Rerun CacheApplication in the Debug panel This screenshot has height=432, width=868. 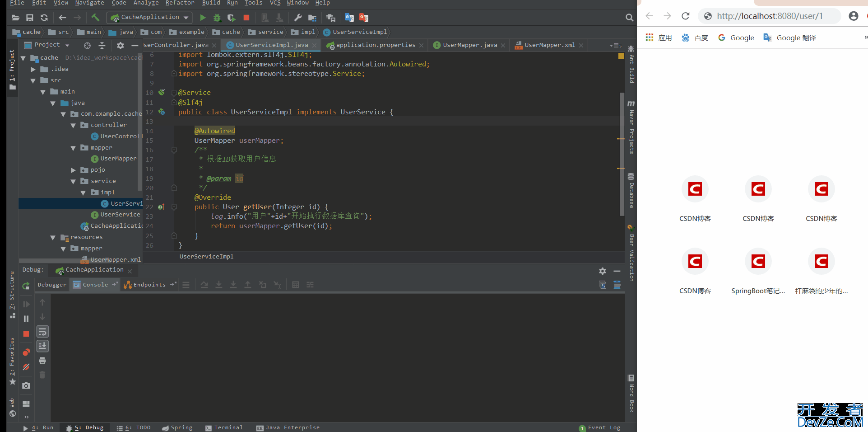(26, 286)
